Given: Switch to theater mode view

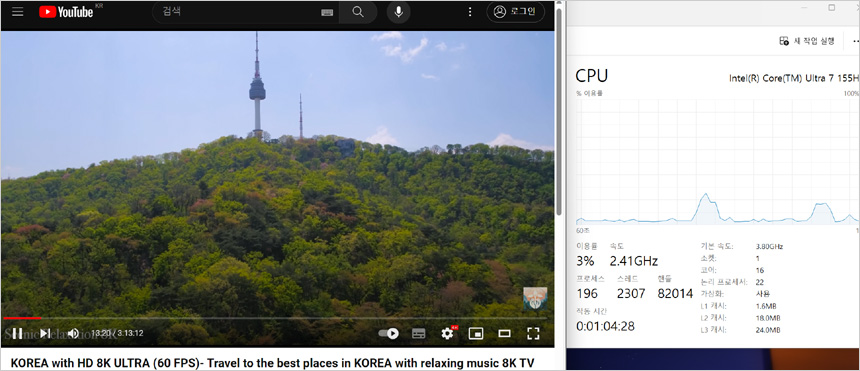Looking at the screenshot, I should (x=504, y=333).
